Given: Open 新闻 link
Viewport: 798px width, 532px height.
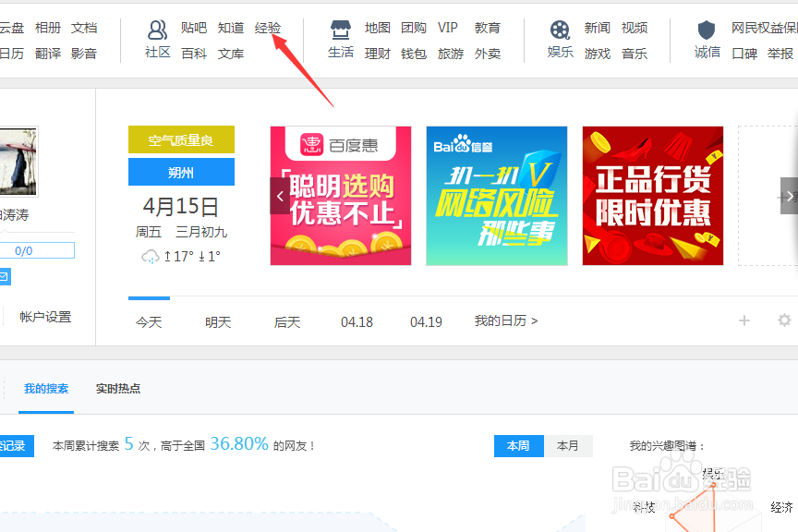Looking at the screenshot, I should click(x=597, y=28).
